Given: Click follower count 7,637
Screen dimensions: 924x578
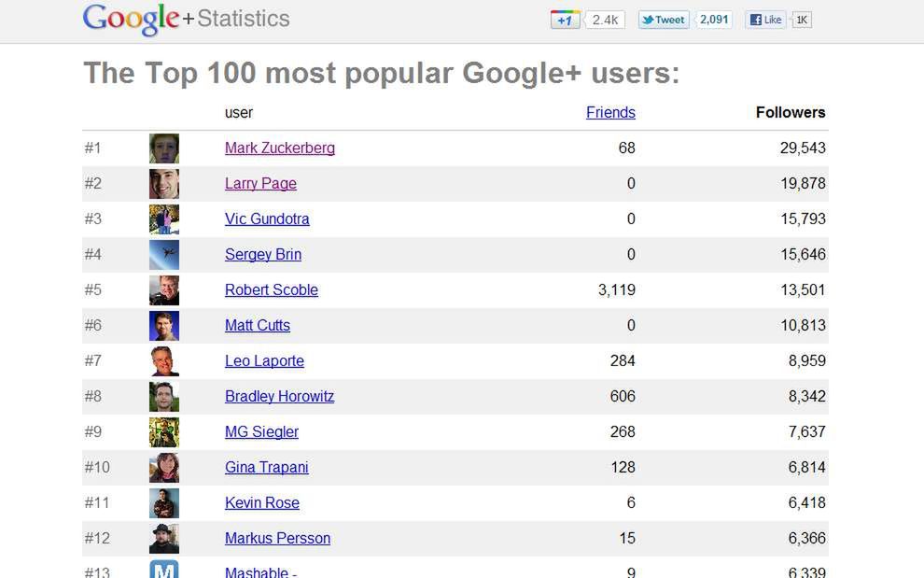Looking at the screenshot, I should (806, 431).
